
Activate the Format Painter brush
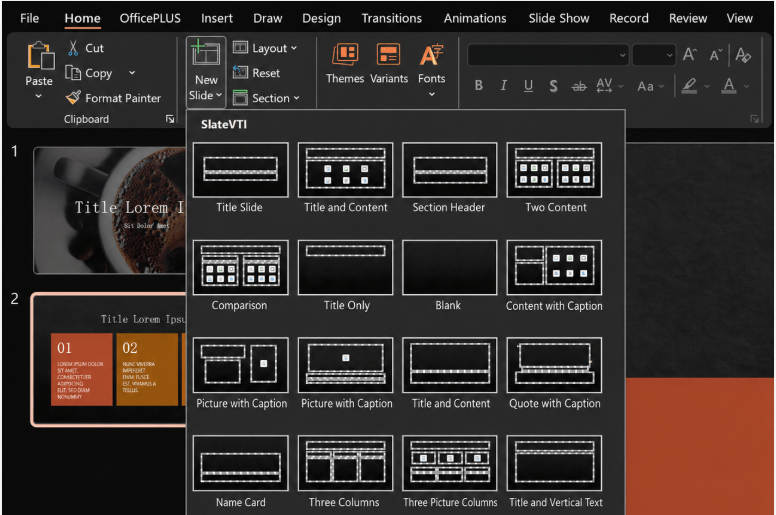pyautogui.click(x=73, y=97)
